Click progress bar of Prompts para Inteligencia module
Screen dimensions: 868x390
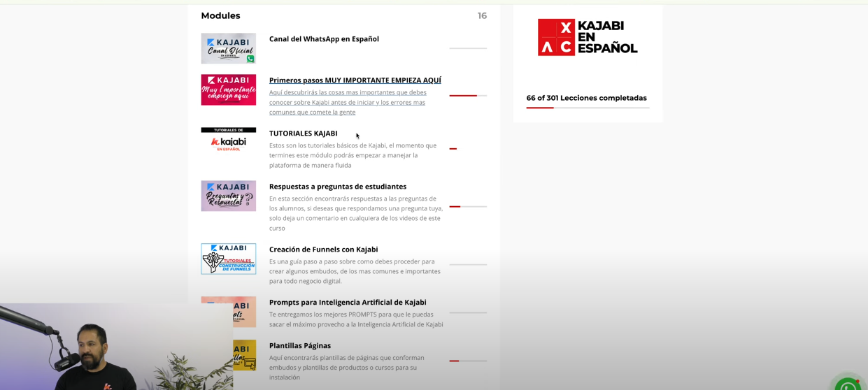[x=468, y=312]
